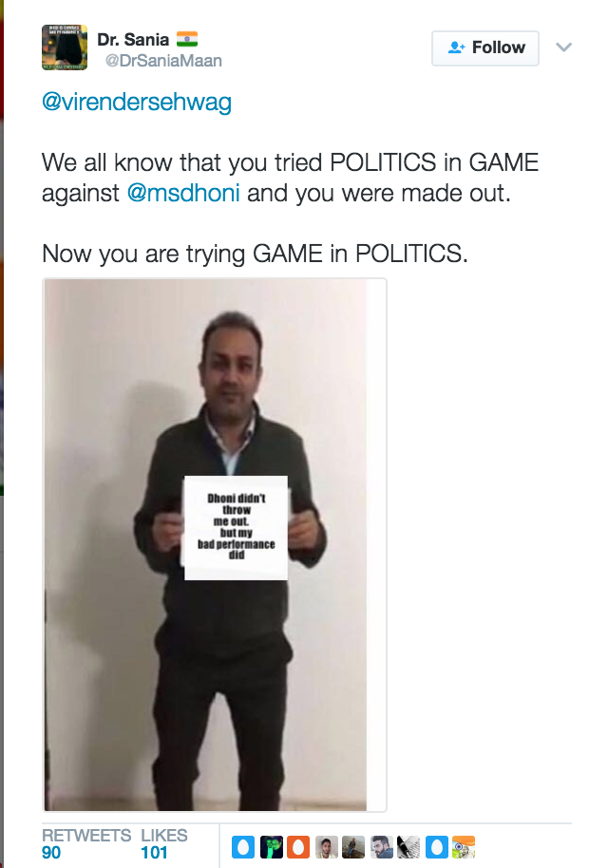Open the @virendersehwag mention link
Viewport: 608px width, 868px height.
pos(137,103)
